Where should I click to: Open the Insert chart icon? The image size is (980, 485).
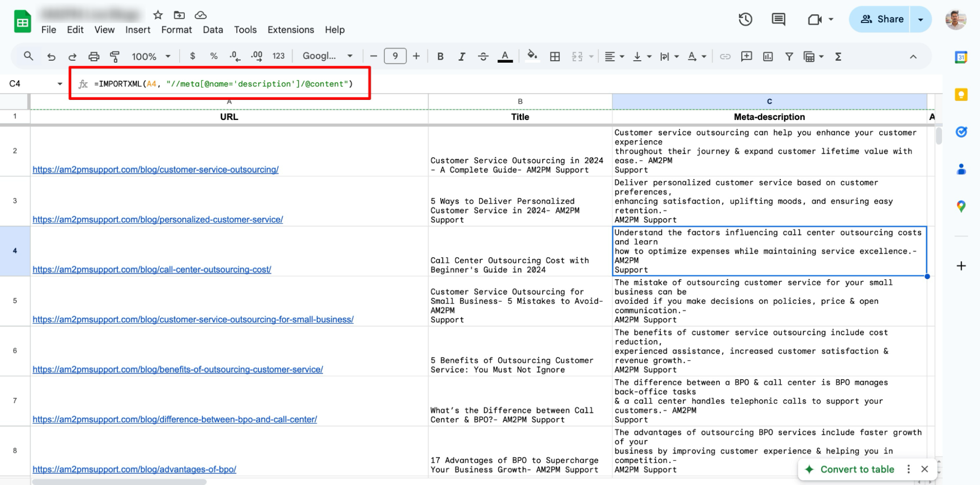767,56
